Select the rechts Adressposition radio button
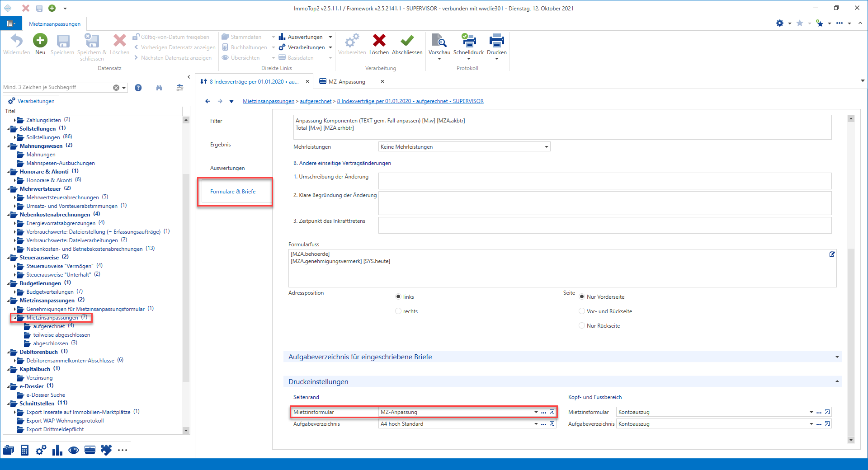 point(398,311)
